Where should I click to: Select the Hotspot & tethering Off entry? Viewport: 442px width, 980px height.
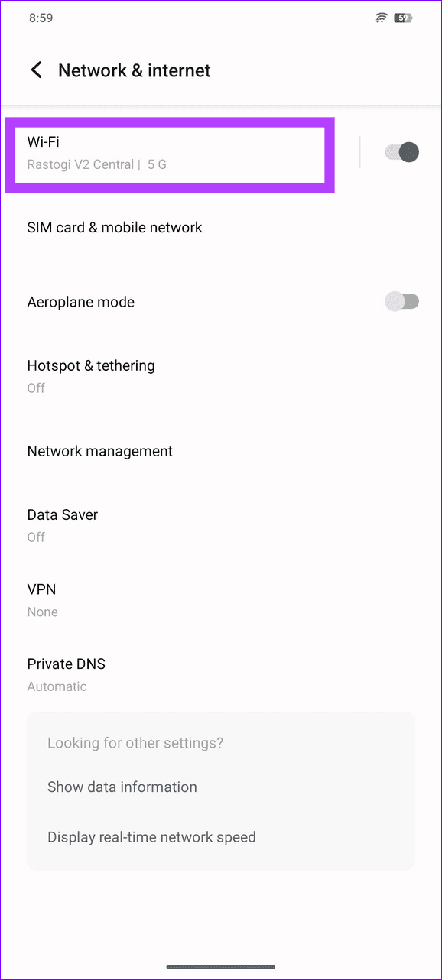[x=36, y=388]
